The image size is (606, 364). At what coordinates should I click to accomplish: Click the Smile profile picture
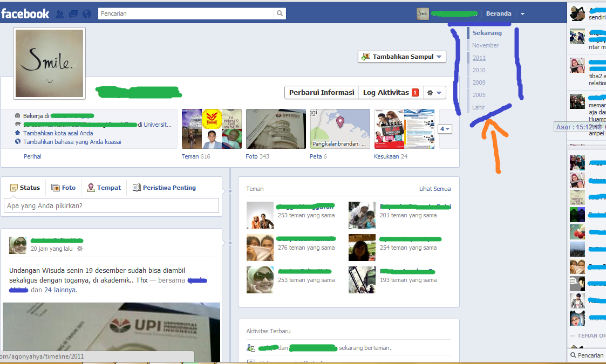point(49,63)
